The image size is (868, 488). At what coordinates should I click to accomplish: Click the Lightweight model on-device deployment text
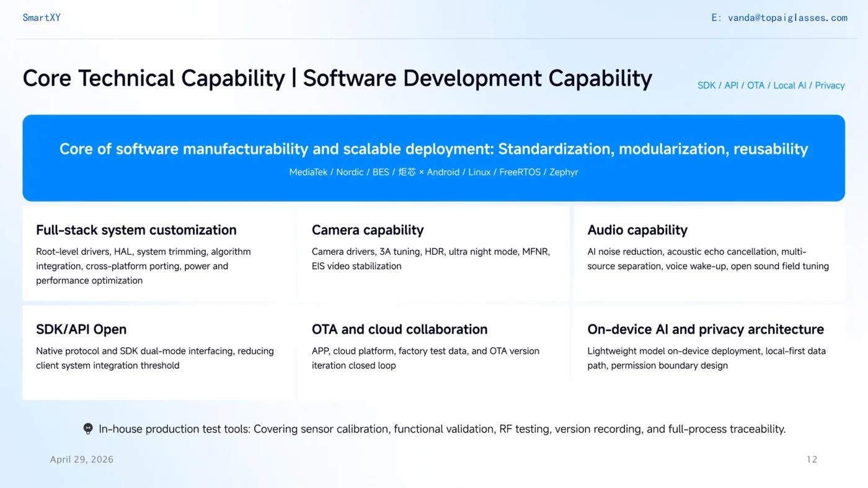click(706, 358)
